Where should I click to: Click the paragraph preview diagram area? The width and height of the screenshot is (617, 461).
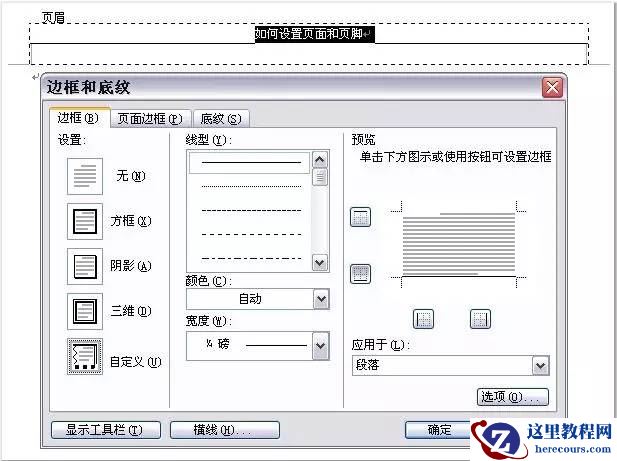(458, 244)
